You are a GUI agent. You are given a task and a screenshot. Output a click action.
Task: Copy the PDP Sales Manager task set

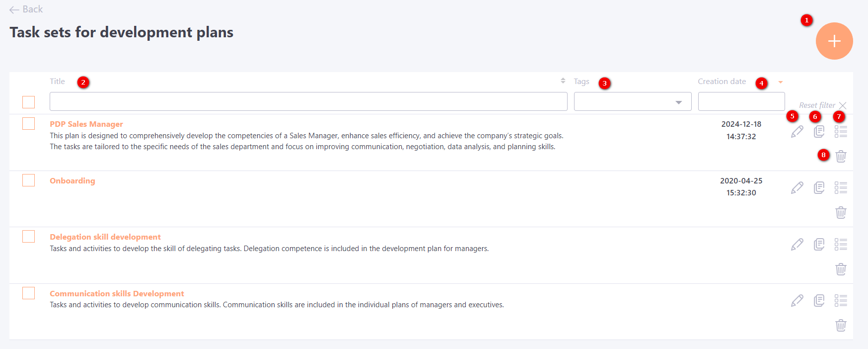point(819,132)
